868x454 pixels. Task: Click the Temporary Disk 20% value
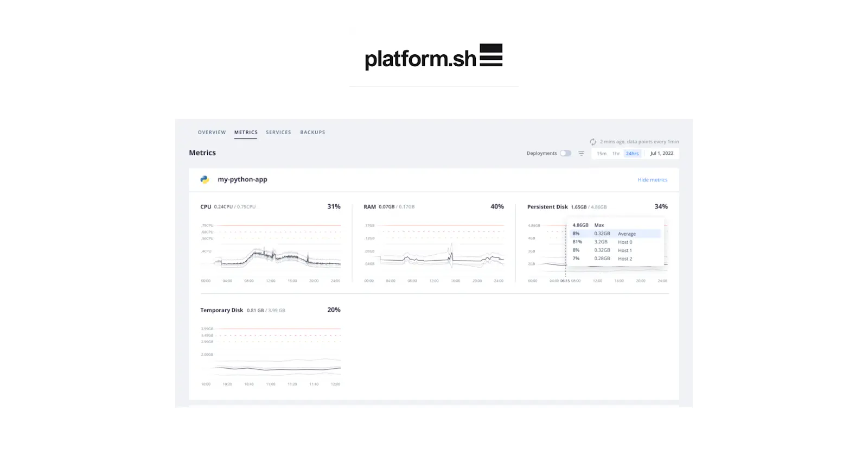click(334, 310)
